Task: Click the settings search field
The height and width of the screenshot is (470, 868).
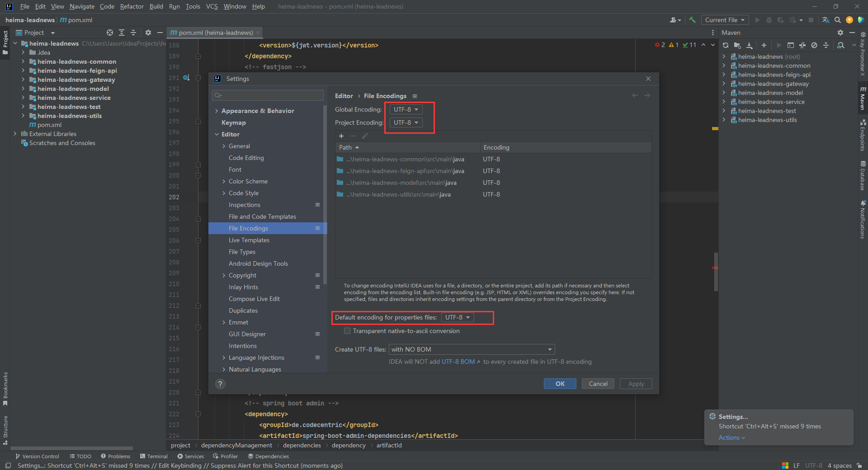Action: click(x=268, y=95)
